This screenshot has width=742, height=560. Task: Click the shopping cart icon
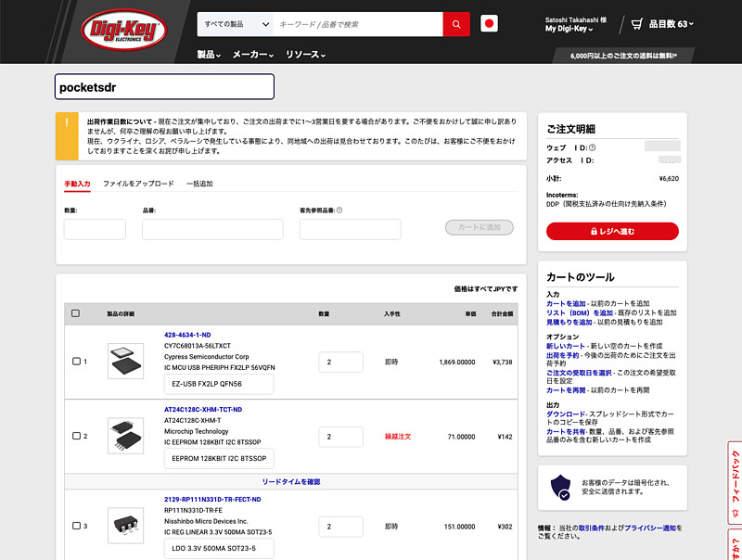(637, 24)
